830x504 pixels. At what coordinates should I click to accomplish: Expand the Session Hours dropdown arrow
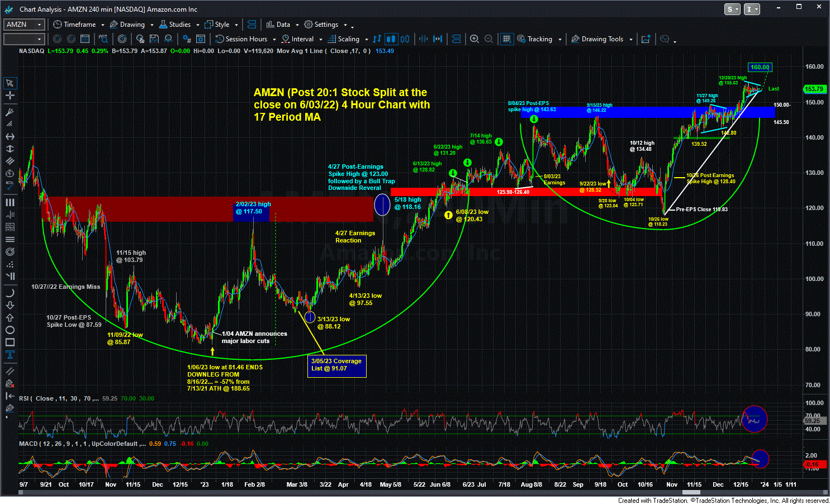point(273,40)
